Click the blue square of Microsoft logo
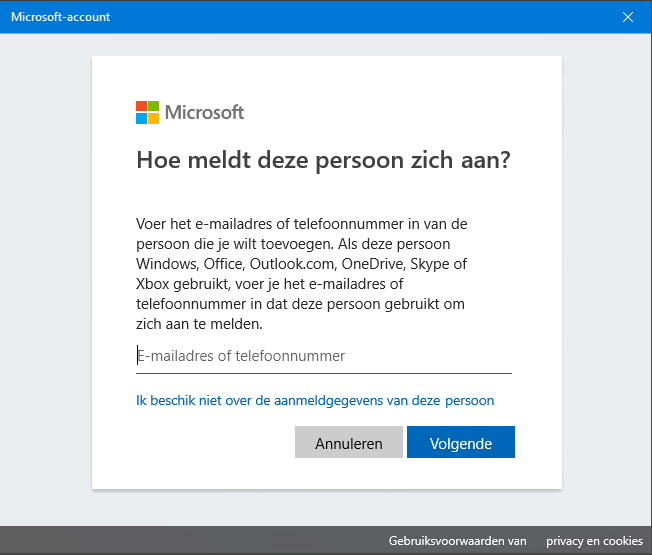Image resolution: width=652 pixels, height=555 pixels. 141,118
